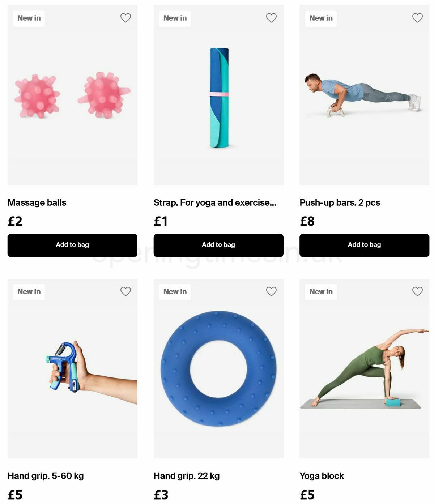Add yoga strap to bag
This screenshot has width=434, height=504.
click(x=218, y=245)
